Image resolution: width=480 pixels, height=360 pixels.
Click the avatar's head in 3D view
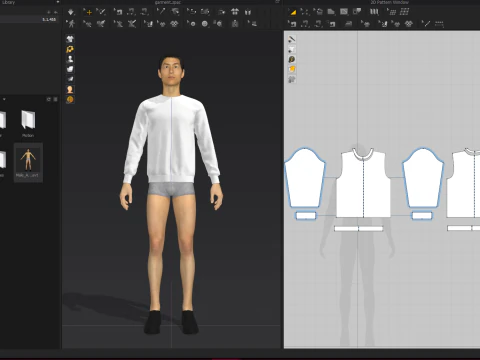[171, 70]
